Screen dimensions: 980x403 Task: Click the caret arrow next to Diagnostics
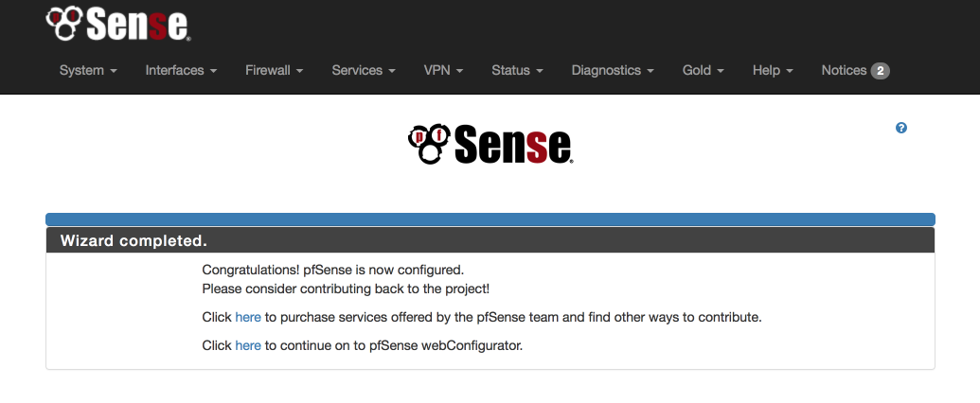[650, 71]
